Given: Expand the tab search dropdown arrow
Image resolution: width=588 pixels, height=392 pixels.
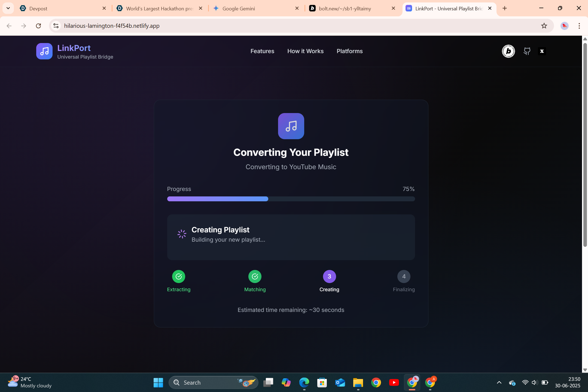Looking at the screenshot, I should pos(8,8).
